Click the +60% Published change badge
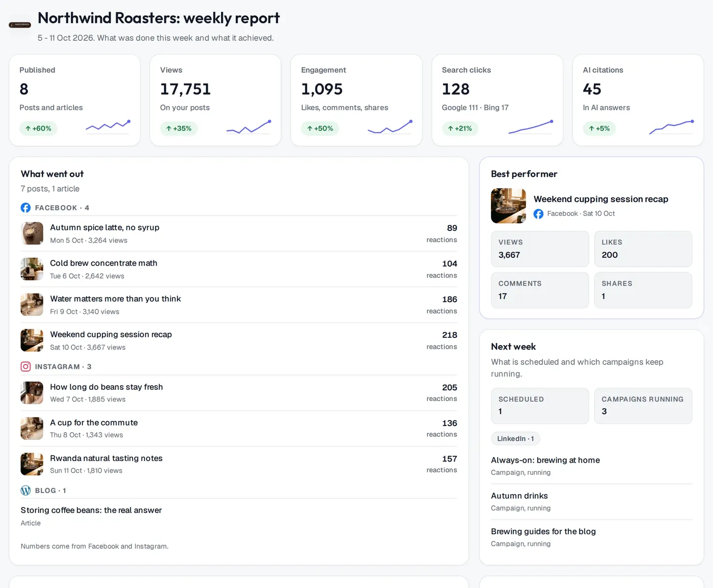The height and width of the screenshot is (588, 713). (x=38, y=128)
